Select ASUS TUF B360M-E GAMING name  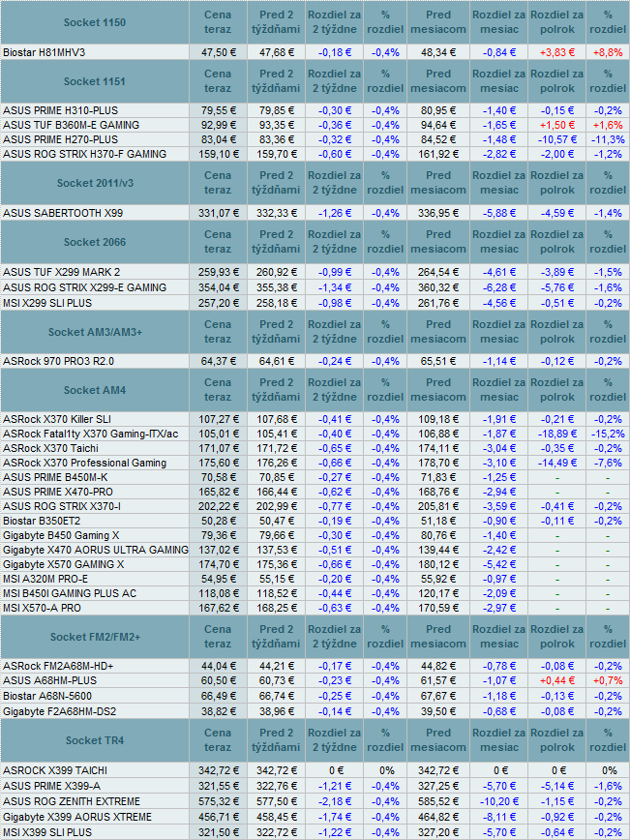[72, 125]
